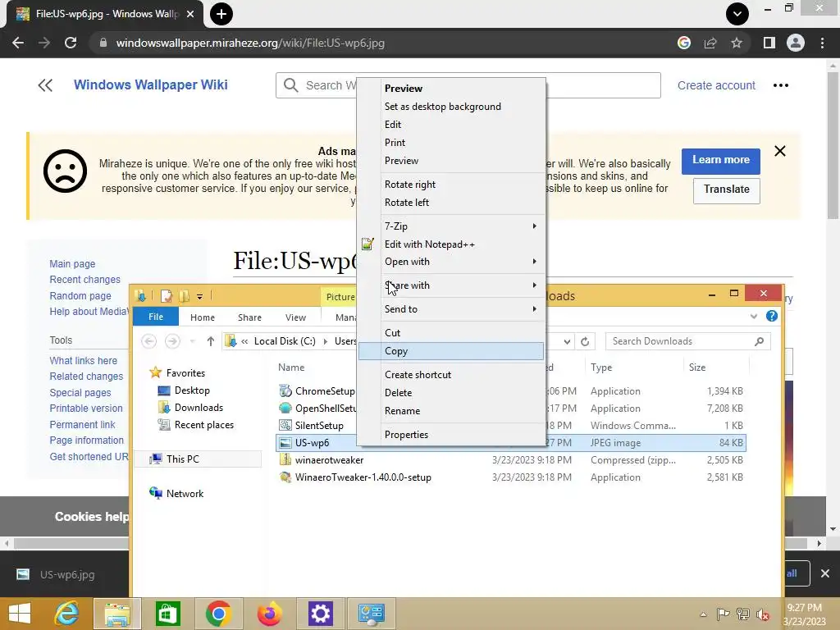Viewport: 840px width, 630px height.
Task: Bookmark this page with star icon
Action: pos(737,43)
